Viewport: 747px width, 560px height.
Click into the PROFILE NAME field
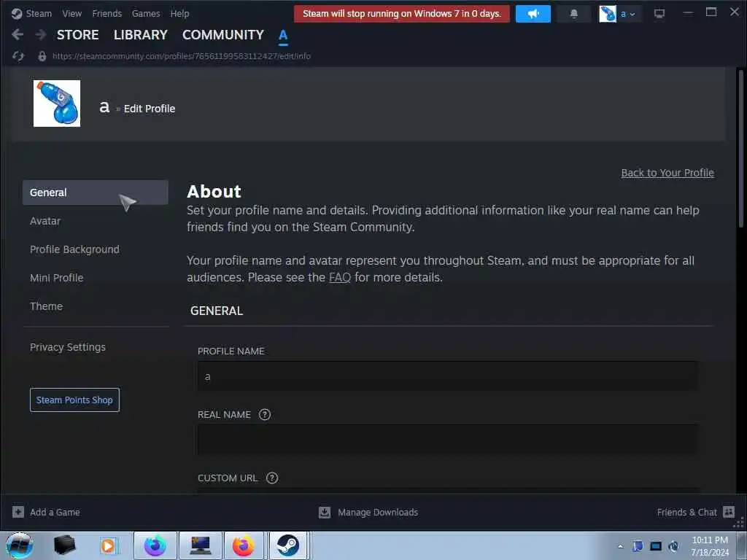(x=448, y=376)
